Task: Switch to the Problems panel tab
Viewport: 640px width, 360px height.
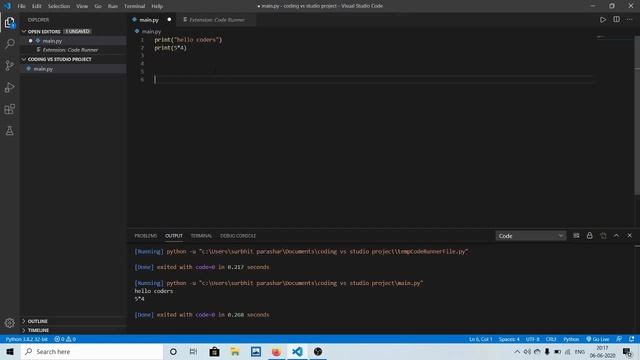Action: pos(146,236)
